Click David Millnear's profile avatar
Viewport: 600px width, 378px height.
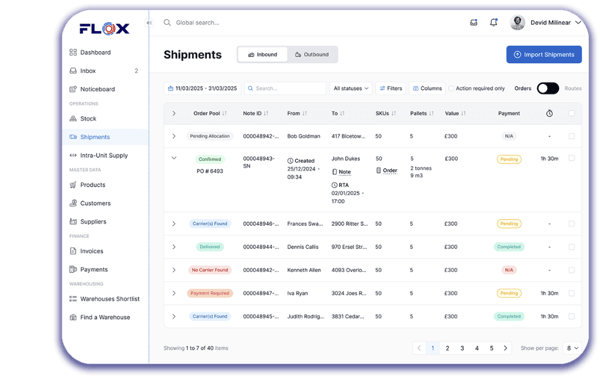(x=517, y=23)
